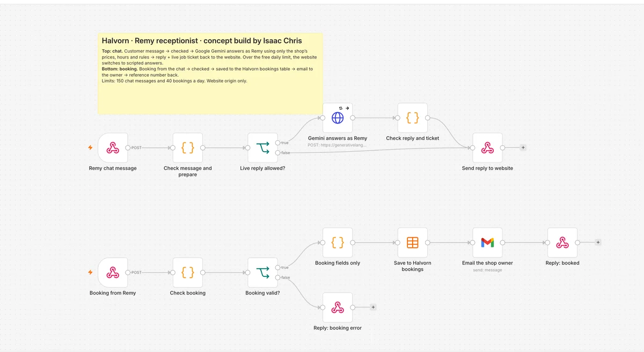Image resolution: width=644 pixels, height=352 pixels.
Task: Click the label 'Booking from Remy'
Action: (113, 293)
